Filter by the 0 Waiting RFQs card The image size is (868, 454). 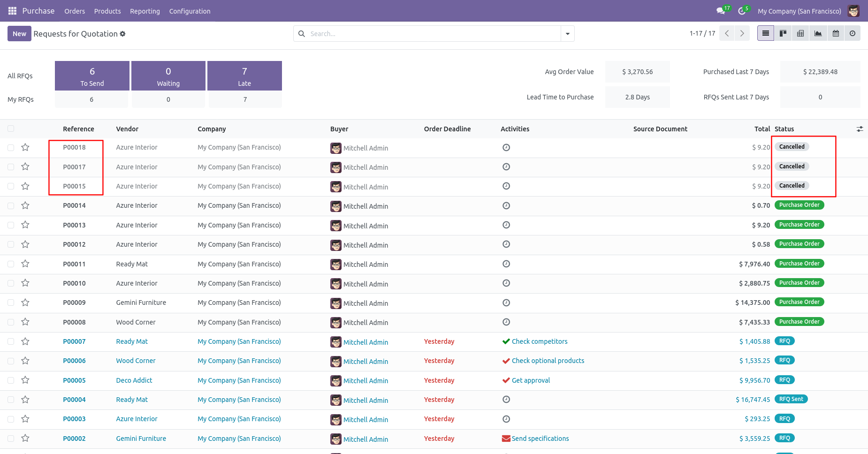click(x=168, y=76)
